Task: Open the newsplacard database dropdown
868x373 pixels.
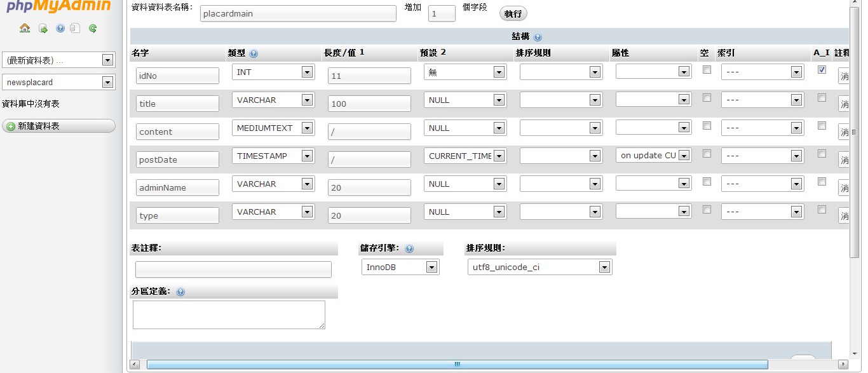Action: 58,82
